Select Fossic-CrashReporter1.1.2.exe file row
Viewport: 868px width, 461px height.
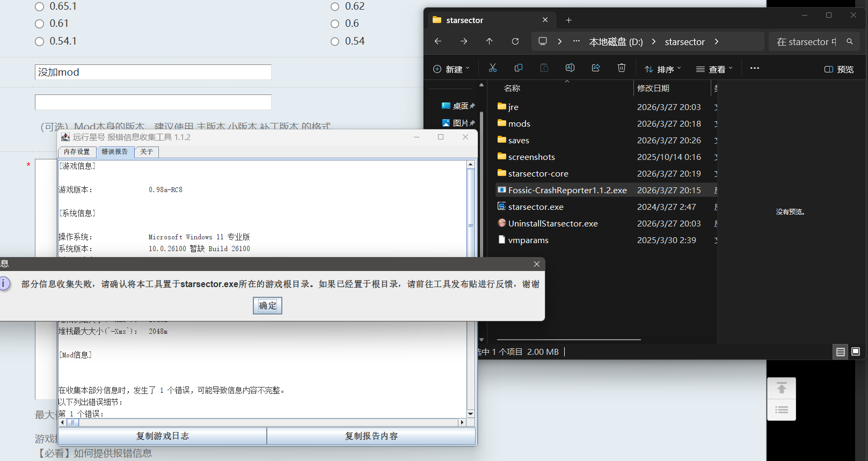tap(607, 190)
